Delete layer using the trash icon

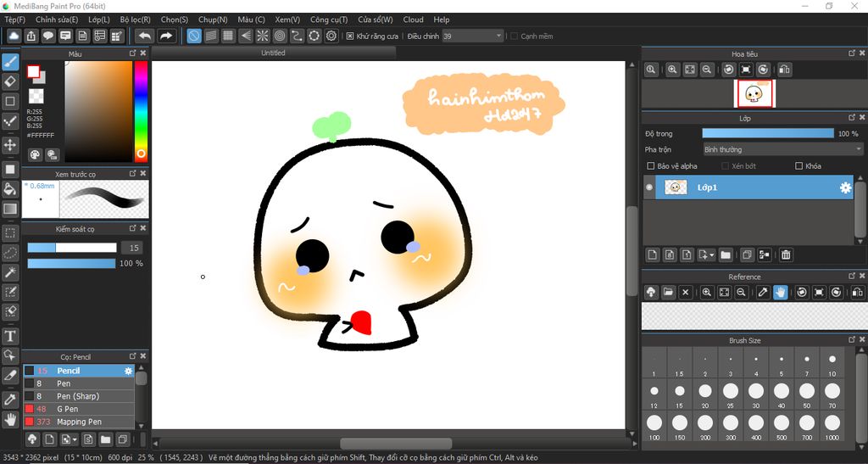[786, 254]
